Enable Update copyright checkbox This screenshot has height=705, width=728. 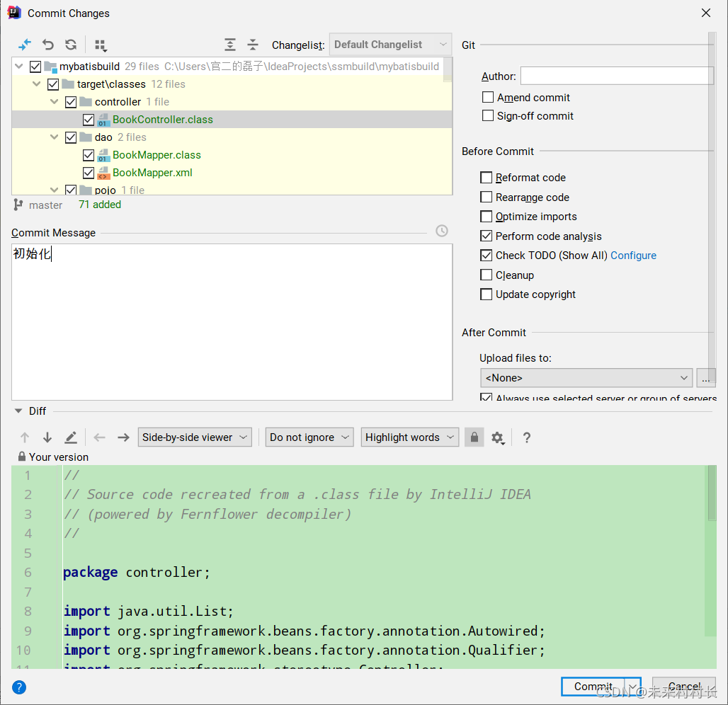(486, 294)
